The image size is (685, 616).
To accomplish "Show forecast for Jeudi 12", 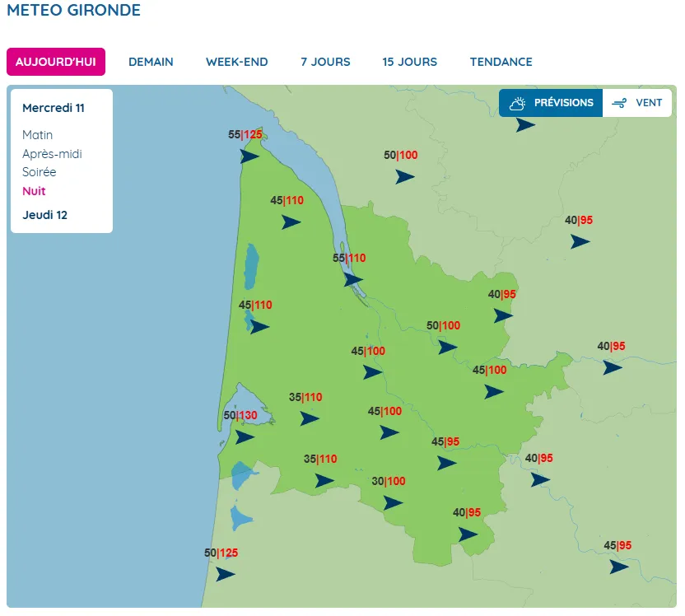I will [x=44, y=215].
